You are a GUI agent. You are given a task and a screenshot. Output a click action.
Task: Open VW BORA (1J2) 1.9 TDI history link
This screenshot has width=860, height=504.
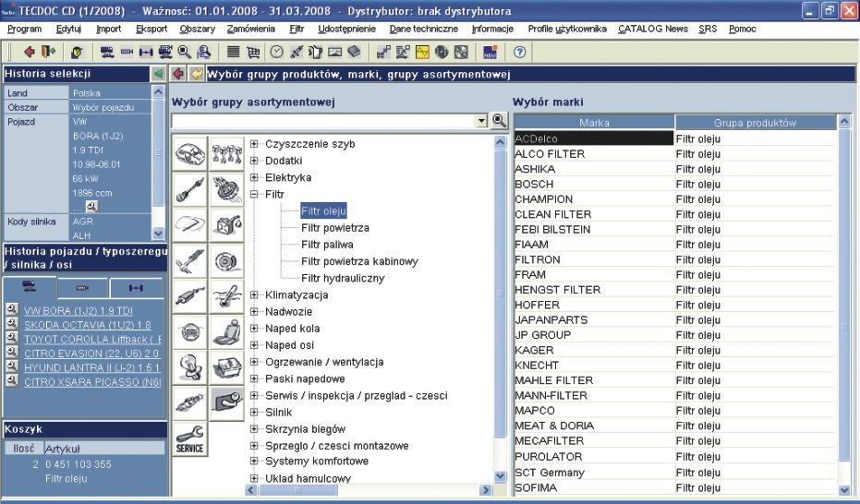tap(79, 311)
